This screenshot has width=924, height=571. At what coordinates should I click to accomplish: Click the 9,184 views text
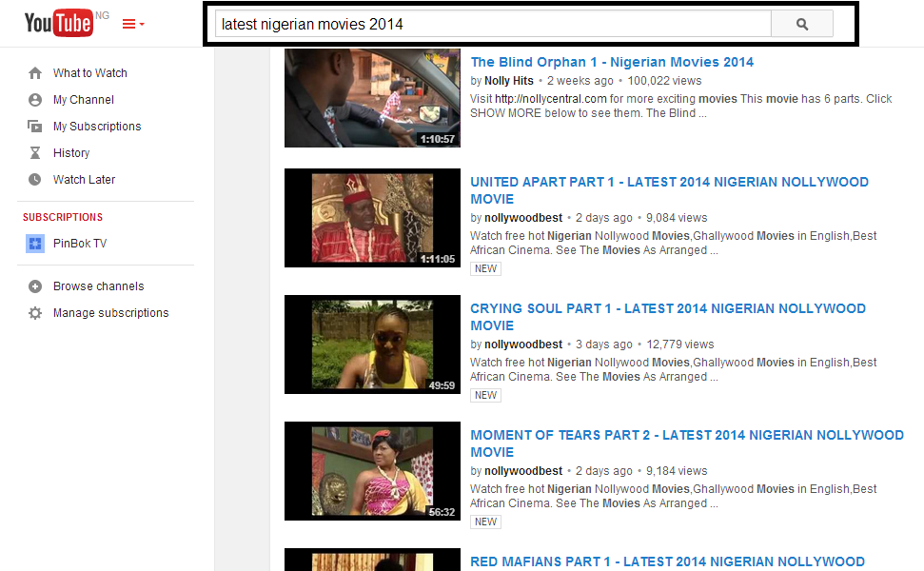tap(677, 471)
